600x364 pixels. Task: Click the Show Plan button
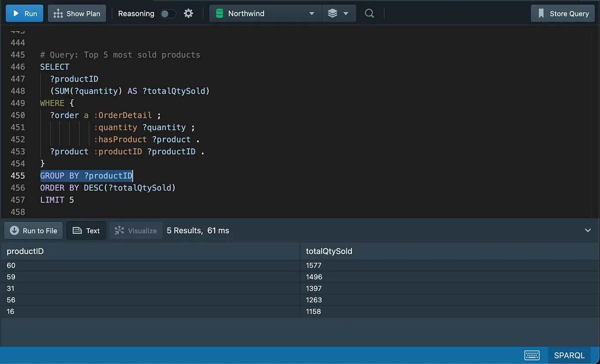77,14
